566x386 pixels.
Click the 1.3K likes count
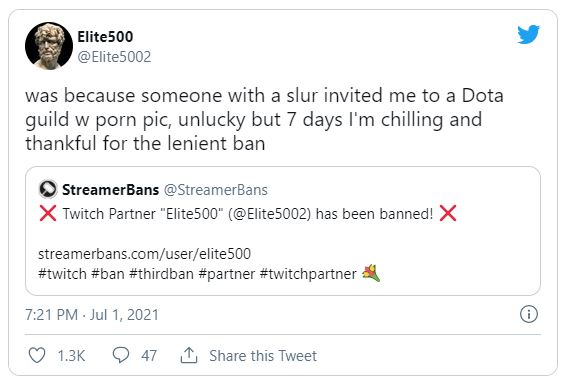click(71, 356)
